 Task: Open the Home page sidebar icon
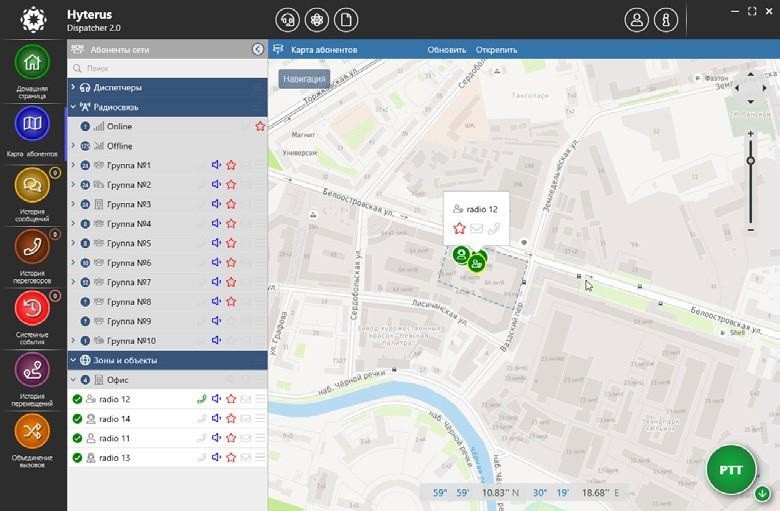pyautogui.click(x=32, y=62)
